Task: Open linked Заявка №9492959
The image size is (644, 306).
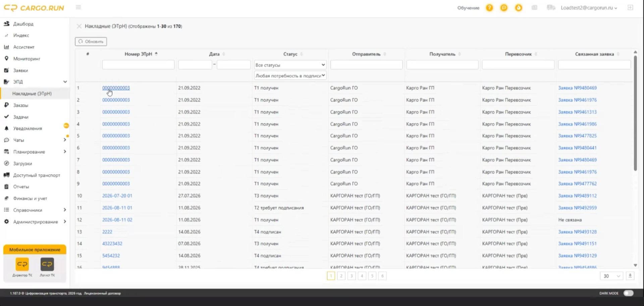Action: (577, 208)
